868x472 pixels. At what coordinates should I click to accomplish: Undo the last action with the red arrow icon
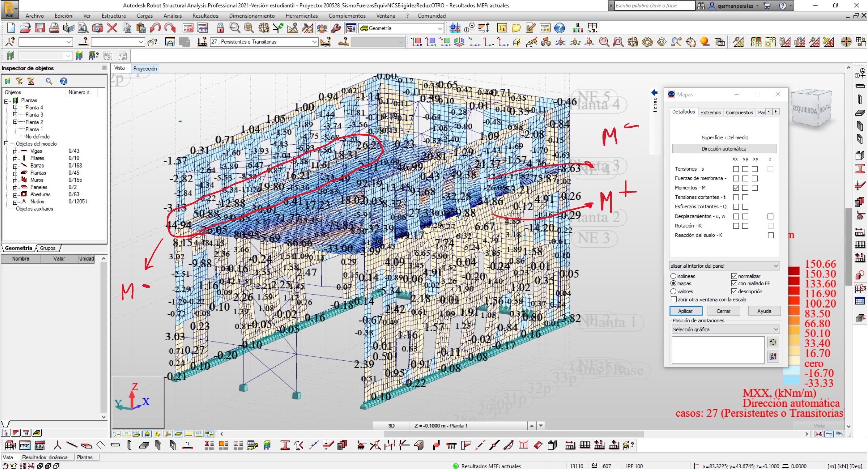pyautogui.click(x=155, y=28)
